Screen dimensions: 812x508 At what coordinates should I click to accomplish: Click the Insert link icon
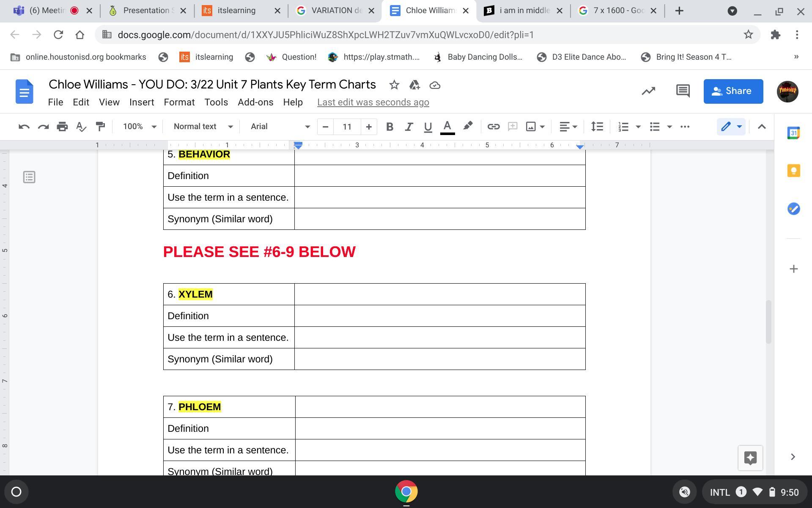(x=493, y=127)
